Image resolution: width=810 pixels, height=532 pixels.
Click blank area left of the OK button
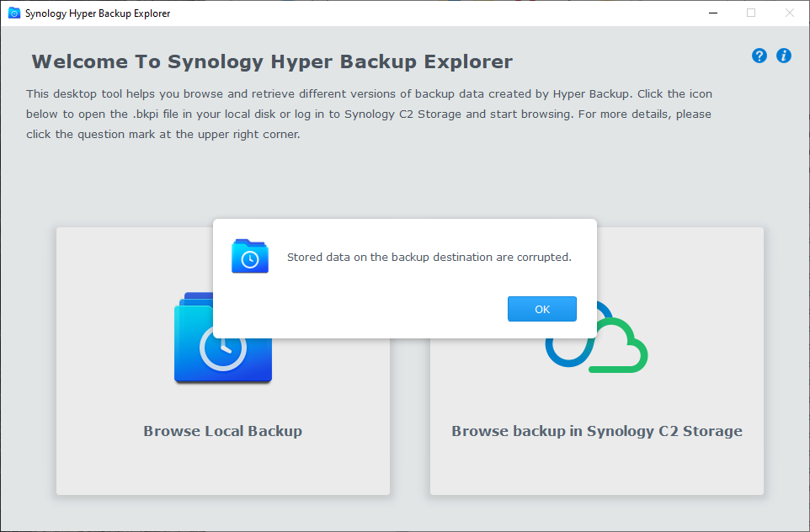click(362, 309)
